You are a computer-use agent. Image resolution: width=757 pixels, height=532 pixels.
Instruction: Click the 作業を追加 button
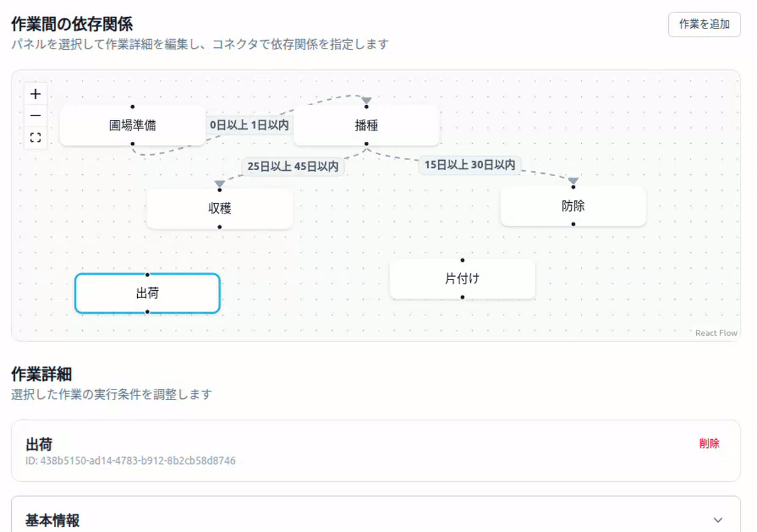point(704,25)
